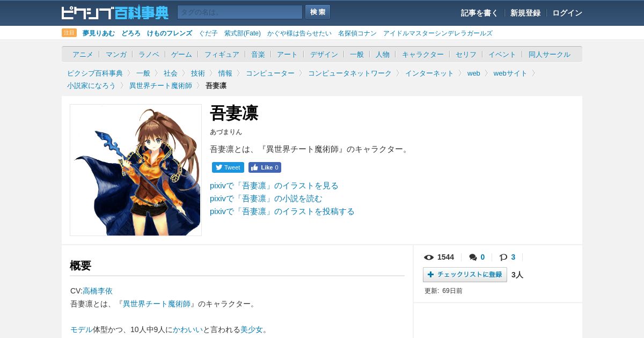Click breadcrumb ピクシブ百科事典
This screenshot has width=644, height=338.
95,73
